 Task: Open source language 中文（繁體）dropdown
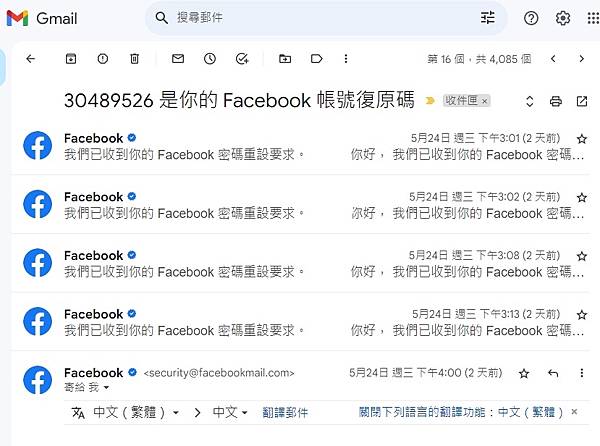[x=136, y=412]
